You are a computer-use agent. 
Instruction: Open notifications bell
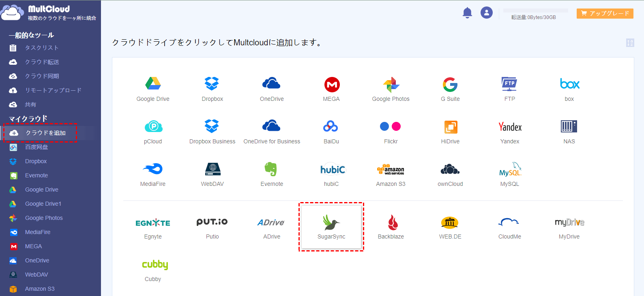[x=467, y=13]
